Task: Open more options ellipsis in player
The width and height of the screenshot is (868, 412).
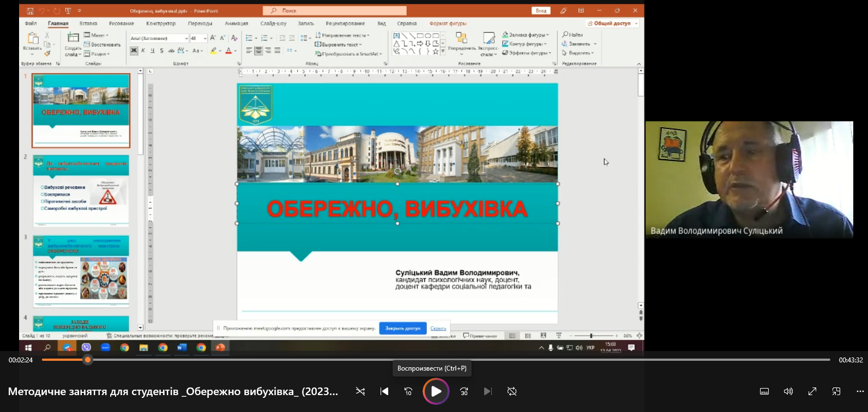Action: [860, 391]
